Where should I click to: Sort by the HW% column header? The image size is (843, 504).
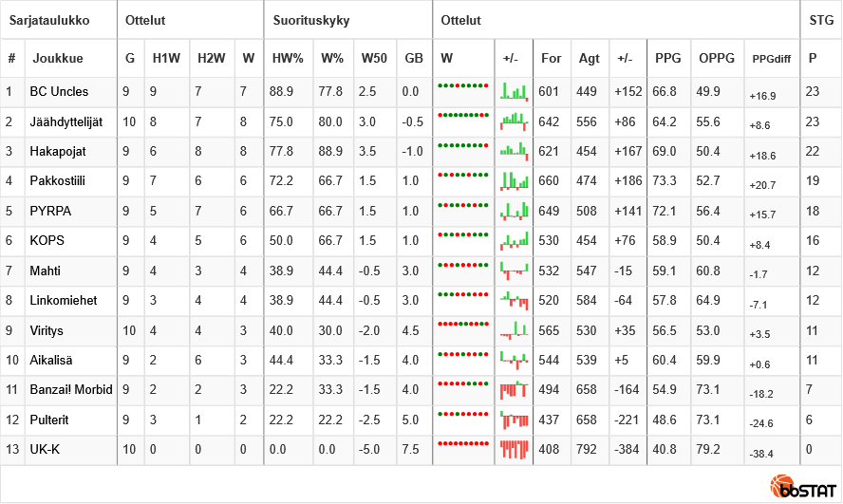[x=287, y=59]
